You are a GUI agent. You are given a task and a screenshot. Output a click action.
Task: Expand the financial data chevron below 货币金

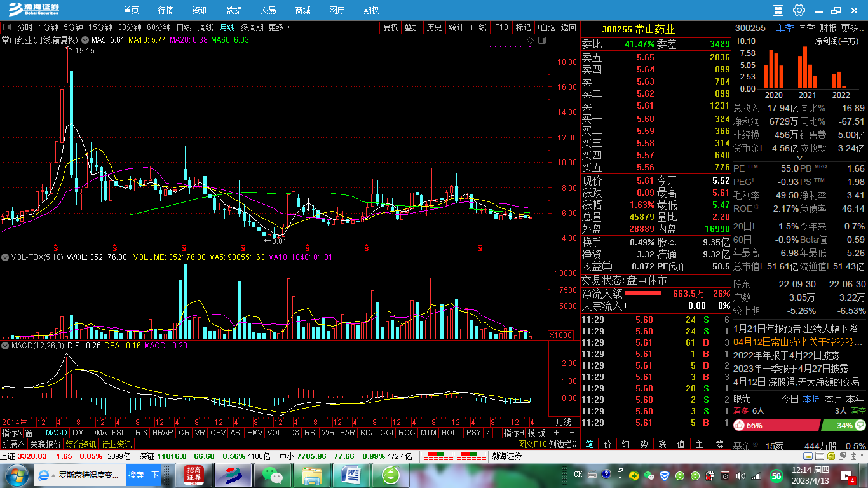799,158
